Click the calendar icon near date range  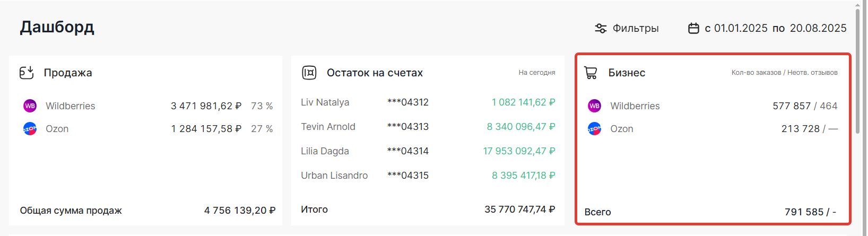tap(693, 28)
